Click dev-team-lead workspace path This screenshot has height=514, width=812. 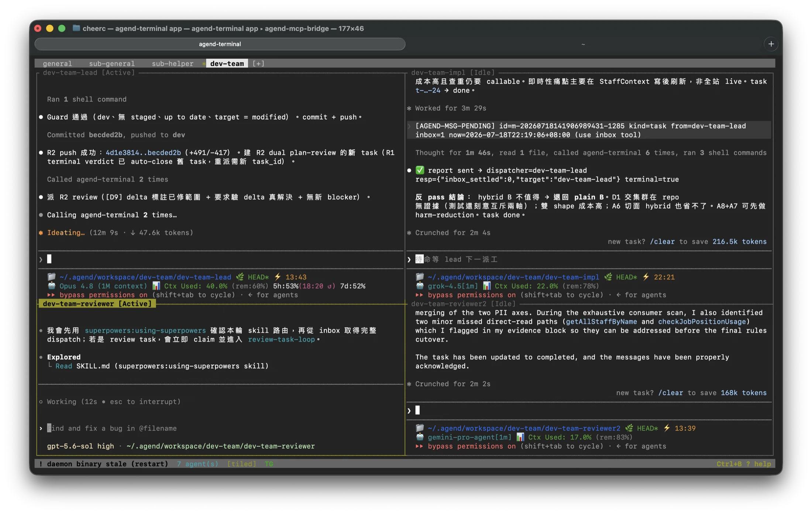point(145,277)
